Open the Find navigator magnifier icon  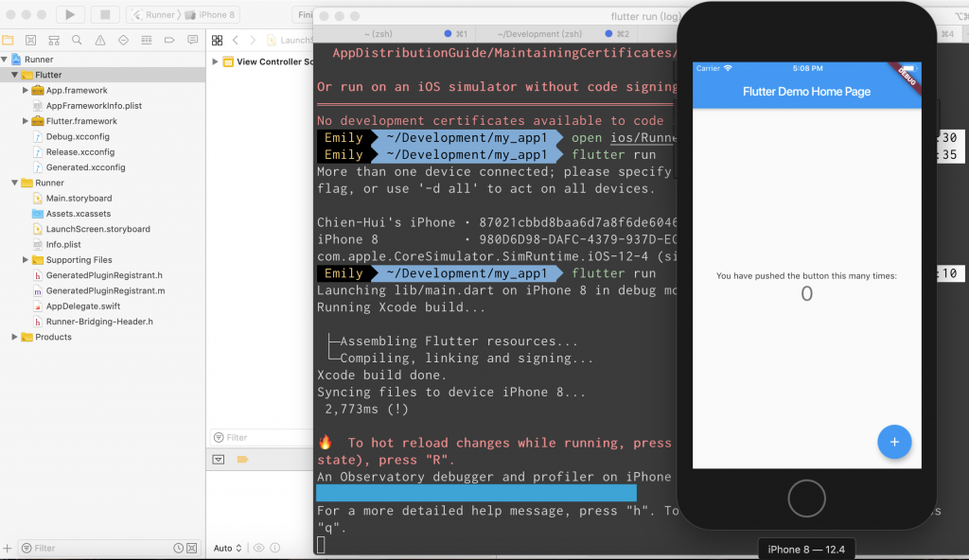point(77,40)
